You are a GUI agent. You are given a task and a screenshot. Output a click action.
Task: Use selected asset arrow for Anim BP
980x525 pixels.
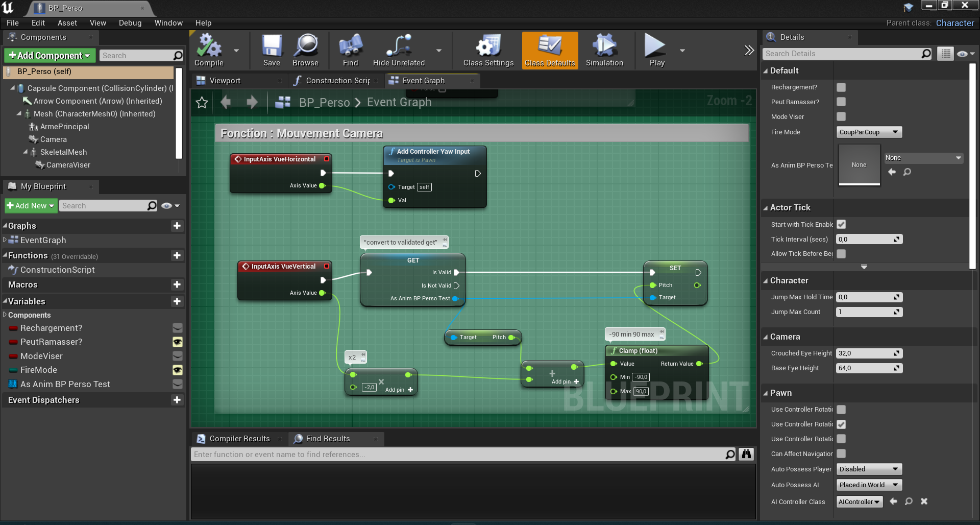click(x=892, y=172)
